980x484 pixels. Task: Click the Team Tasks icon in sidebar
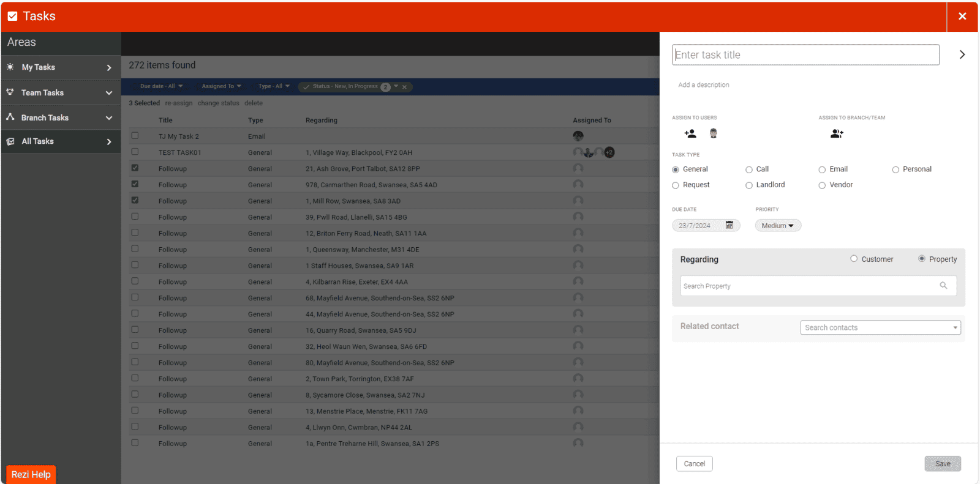pyautogui.click(x=10, y=92)
